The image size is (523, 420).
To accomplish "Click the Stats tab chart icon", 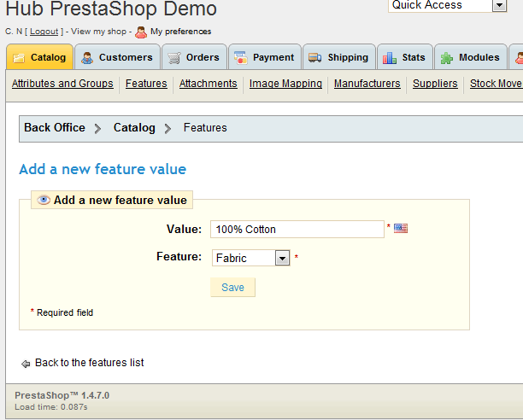I will pos(390,58).
